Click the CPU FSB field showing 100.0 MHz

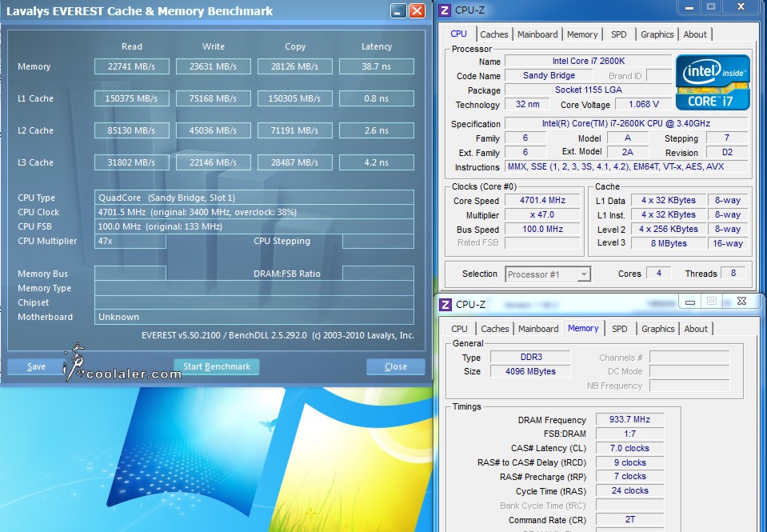(x=254, y=226)
